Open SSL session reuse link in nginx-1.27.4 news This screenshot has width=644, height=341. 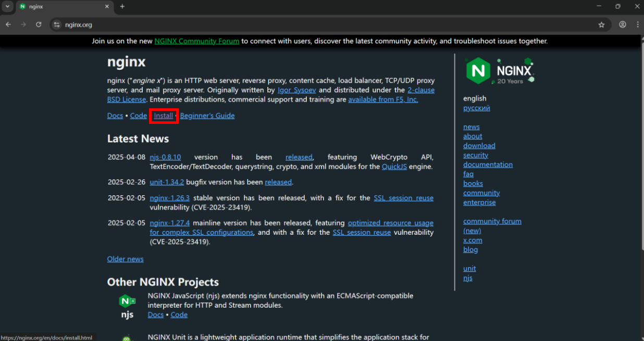(362, 232)
